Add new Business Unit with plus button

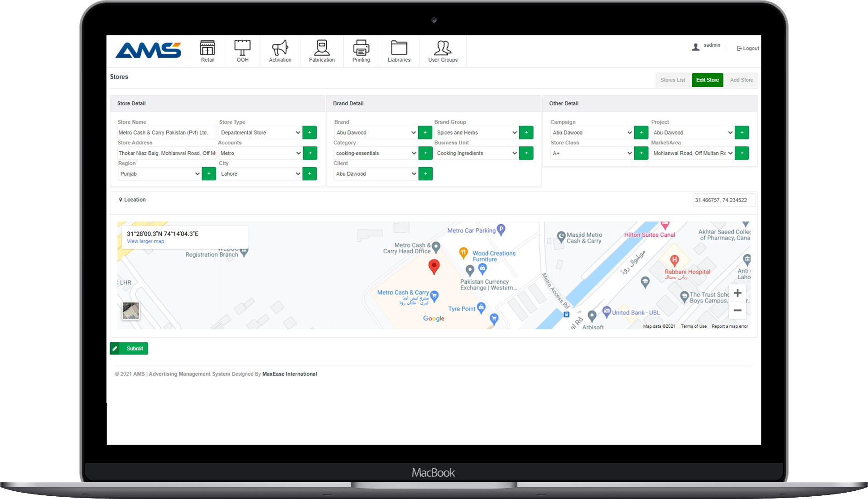pos(526,153)
